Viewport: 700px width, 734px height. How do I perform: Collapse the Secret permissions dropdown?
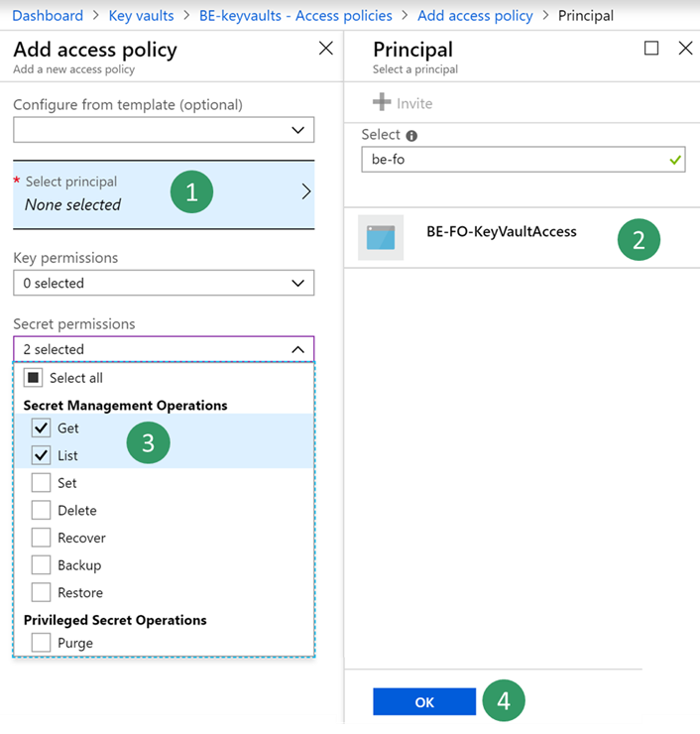164,349
